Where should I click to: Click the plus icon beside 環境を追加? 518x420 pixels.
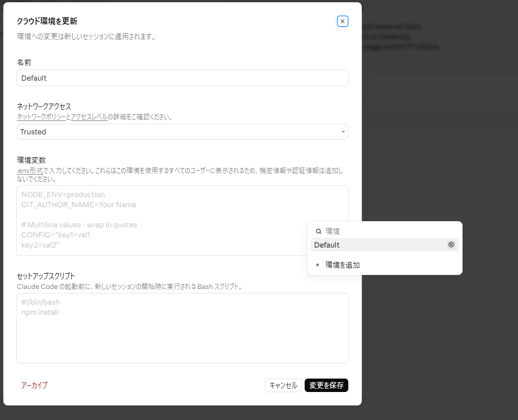point(318,265)
